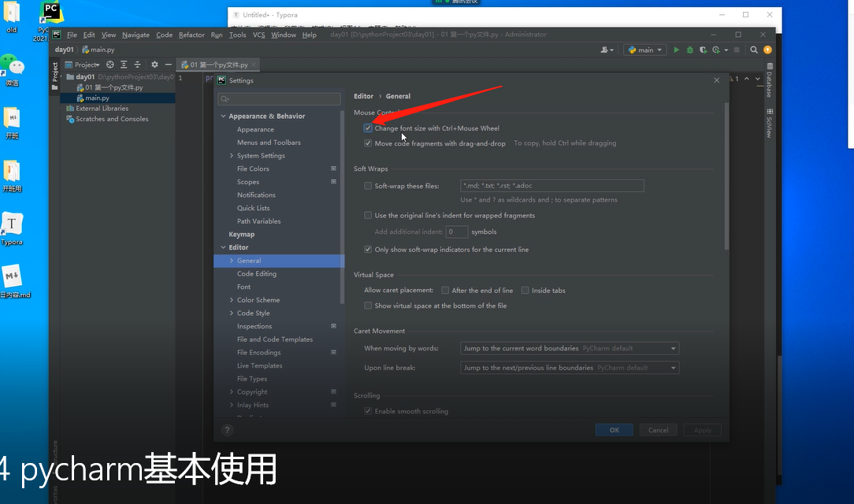Click Editor breadcrumb link in Settings header
The width and height of the screenshot is (854, 504).
(363, 96)
